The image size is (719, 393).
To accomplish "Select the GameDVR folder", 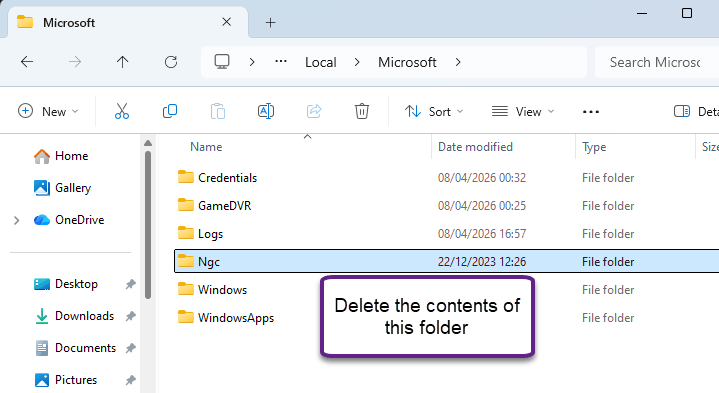I will click(x=447, y=205).
